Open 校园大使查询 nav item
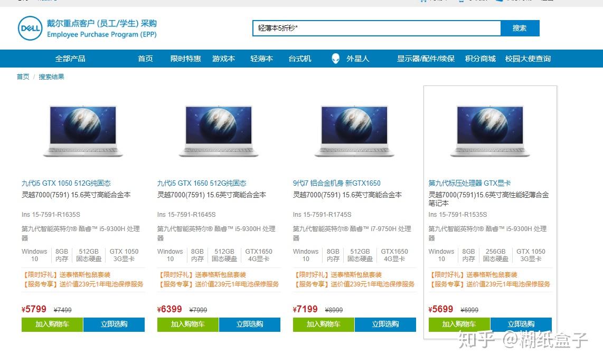 click(x=528, y=59)
